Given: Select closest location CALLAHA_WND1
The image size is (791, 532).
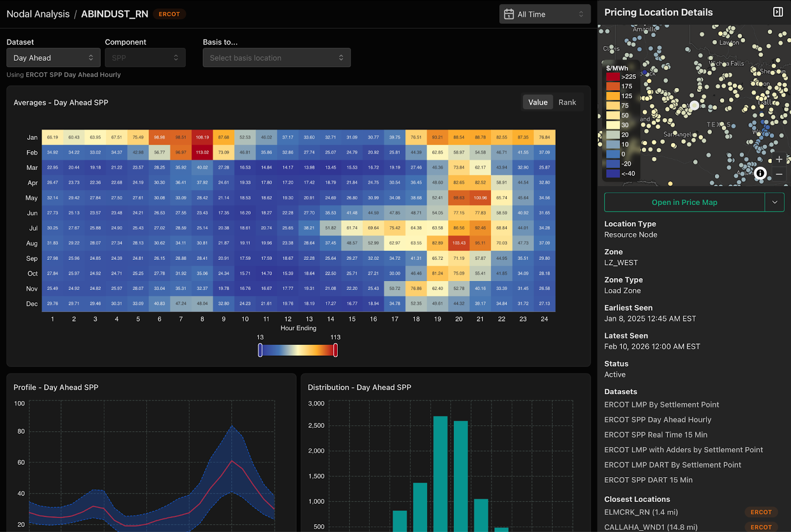Looking at the screenshot, I should coord(651,527).
